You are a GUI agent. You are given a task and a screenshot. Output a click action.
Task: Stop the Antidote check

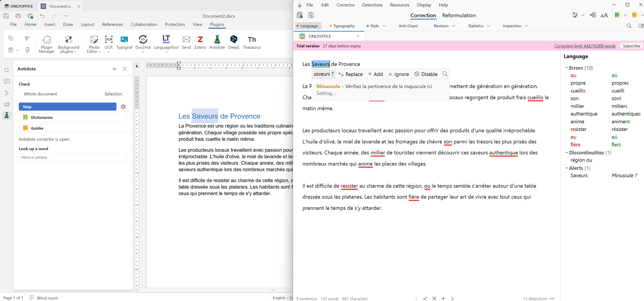click(x=67, y=107)
